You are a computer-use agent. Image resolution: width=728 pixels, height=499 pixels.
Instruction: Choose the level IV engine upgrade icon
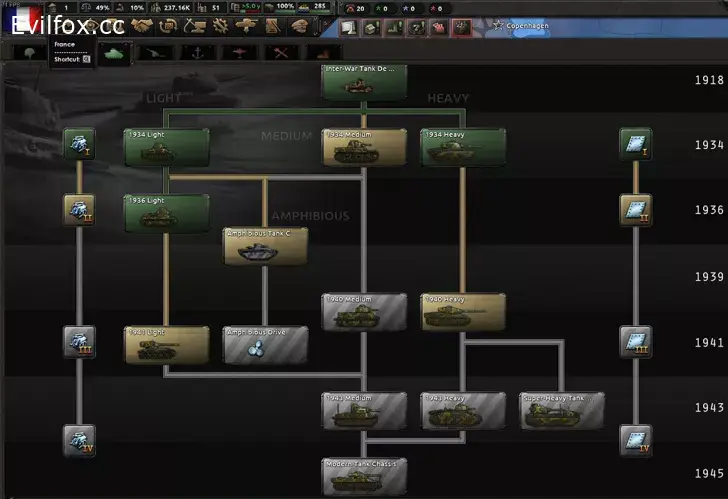(x=79, y=440)
